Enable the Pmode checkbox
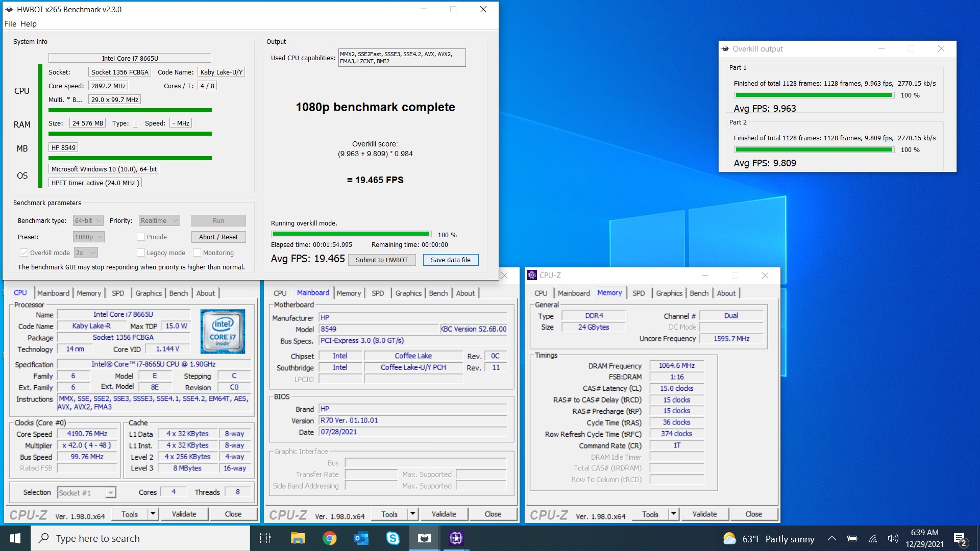 point(141,237)
